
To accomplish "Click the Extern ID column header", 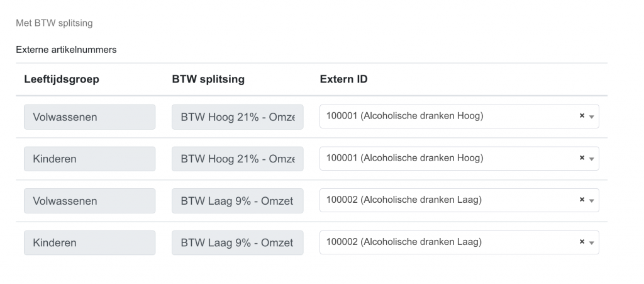I will click(x=343, y=79).
